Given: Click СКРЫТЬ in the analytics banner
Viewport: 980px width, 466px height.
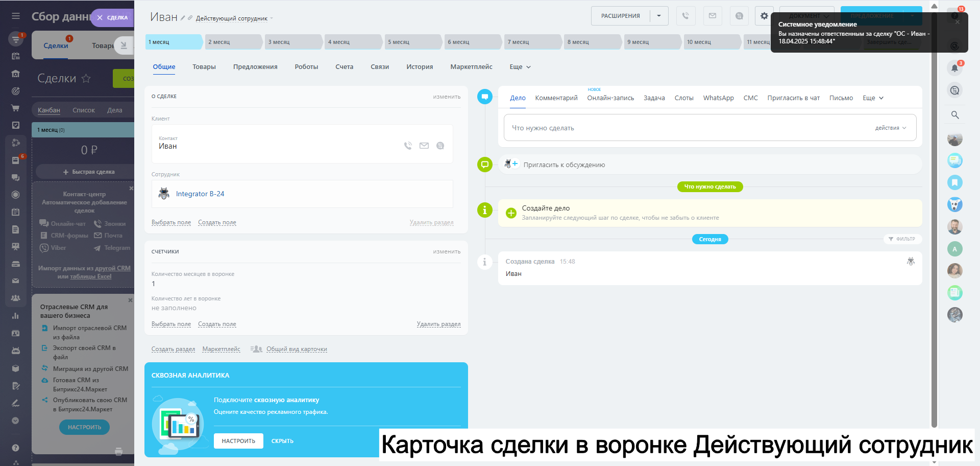Looking at the screenshot, I should [x=282, y=441].
